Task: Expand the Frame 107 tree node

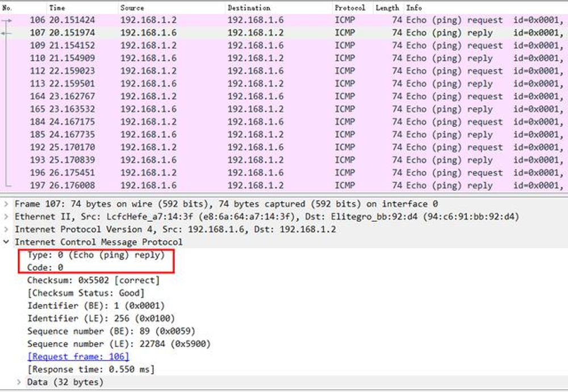Action: click(x=6, y=204)
